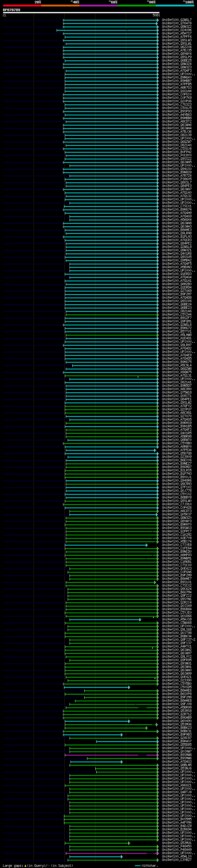Open hit UniRef100_A7P534
Viewport: 197px width, 868px height.
point(177,450)
